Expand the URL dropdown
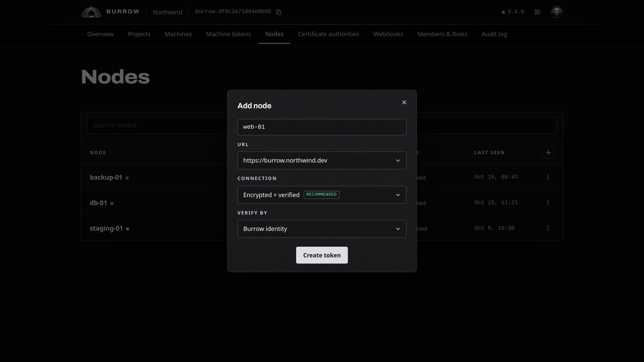Image resolution: width=644 pixels, height=362 pixels. 322,160
